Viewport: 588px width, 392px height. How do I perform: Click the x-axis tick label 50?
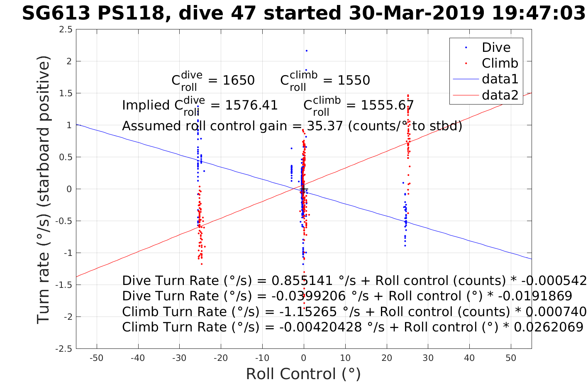(511, 358)
